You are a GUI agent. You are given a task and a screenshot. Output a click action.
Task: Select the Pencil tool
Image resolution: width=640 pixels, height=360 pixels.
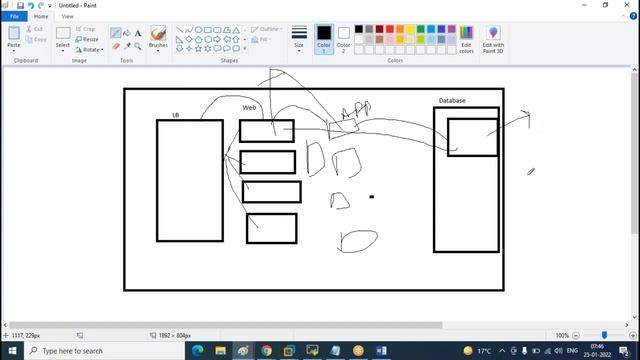tap(116, 33)
